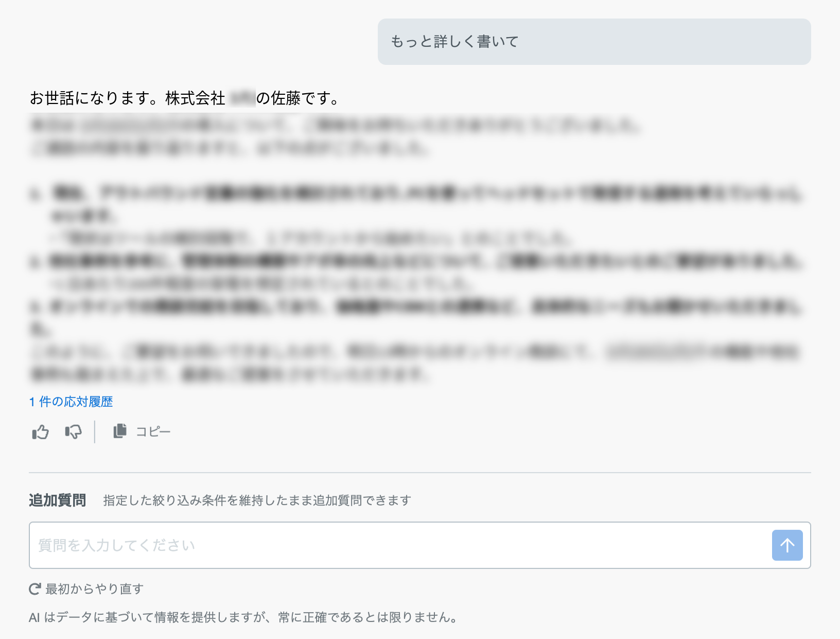Click 最初からやり直す link
The height and width of the screenshot is (639, 840).
pyautogui.click(x=95, y=589)
